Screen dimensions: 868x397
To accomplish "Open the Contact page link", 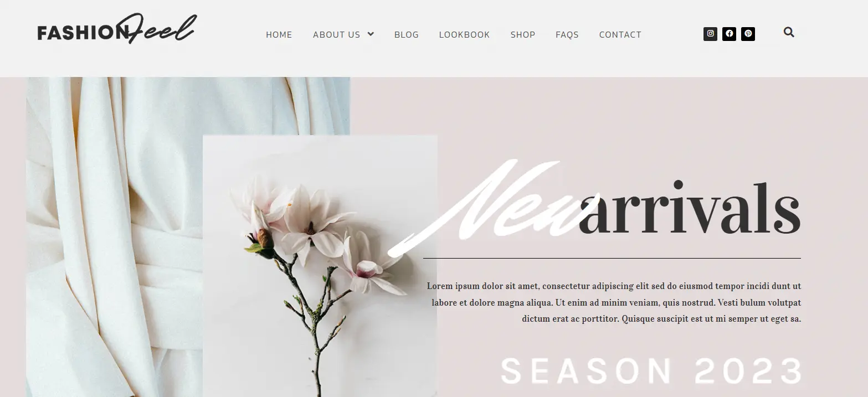I will point(620,35).
